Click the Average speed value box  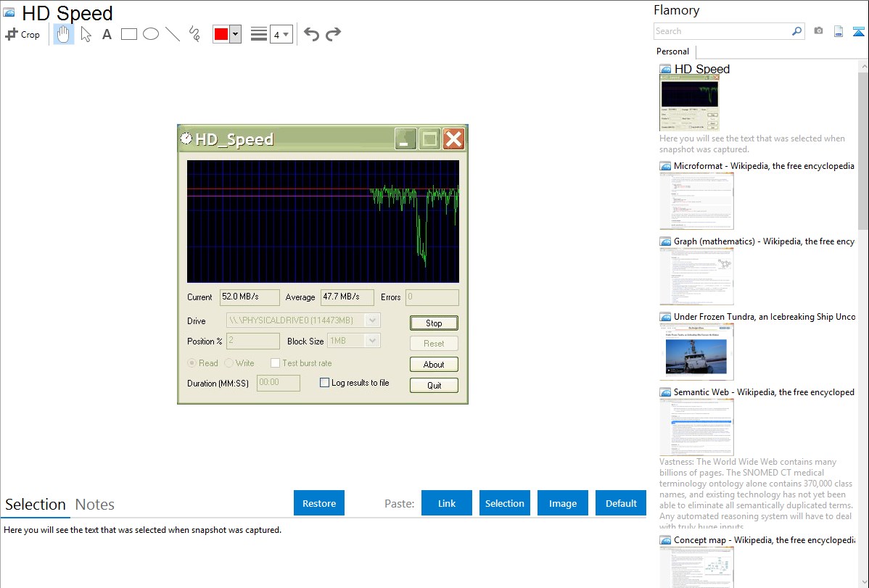coord(347,297)
